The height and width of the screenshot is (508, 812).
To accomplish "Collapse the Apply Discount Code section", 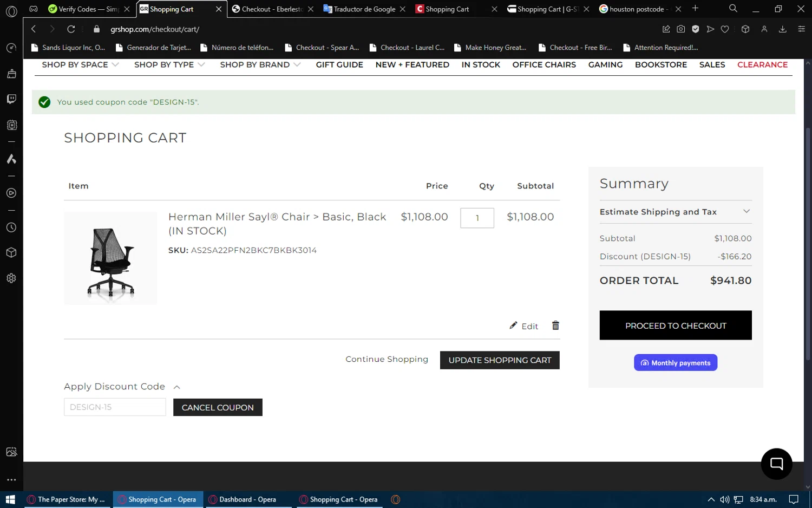I will (x=122, y=387).
